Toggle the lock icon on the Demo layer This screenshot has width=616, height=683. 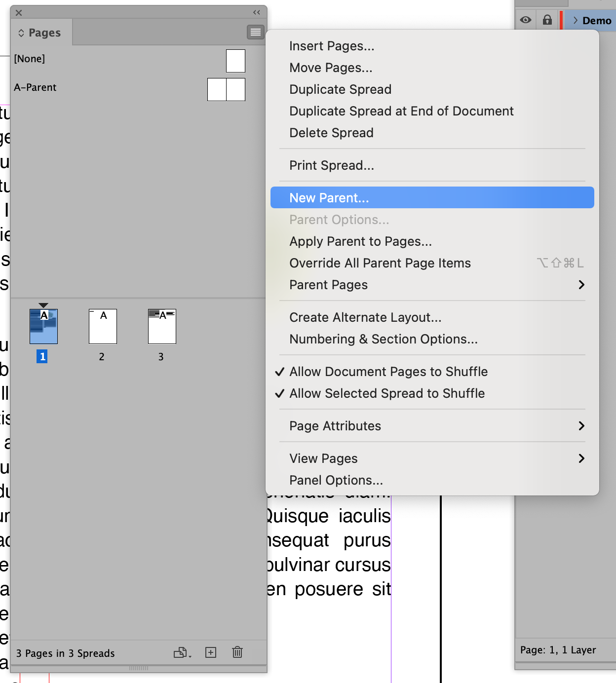(x=547, y=20)
